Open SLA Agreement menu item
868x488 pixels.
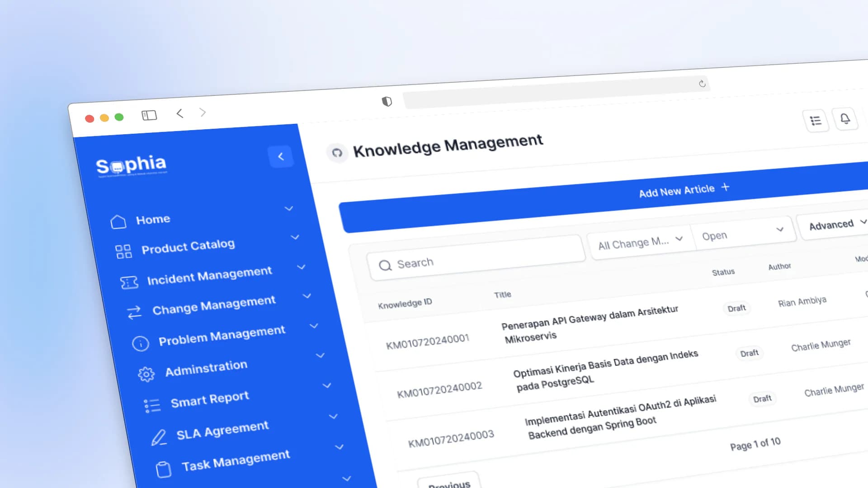tap(222, 430)
